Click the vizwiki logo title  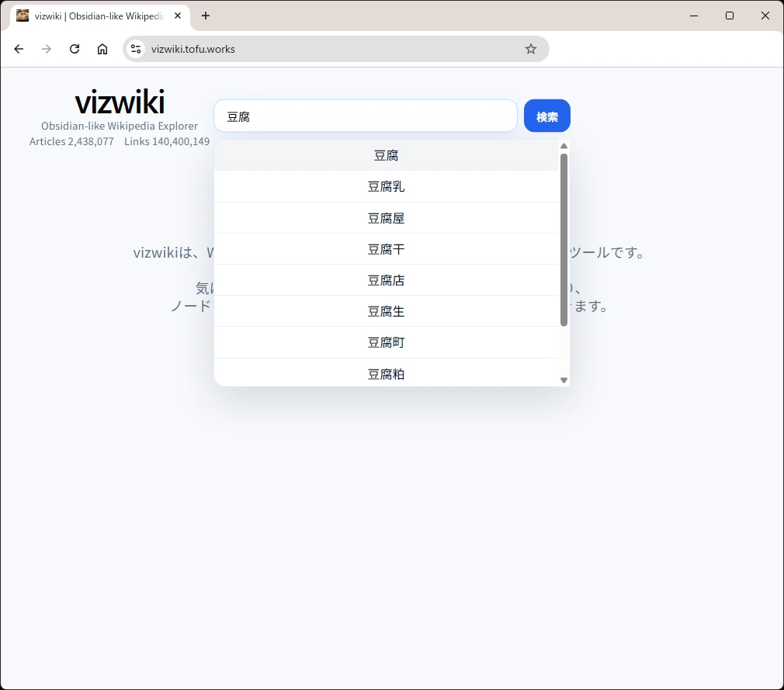click(x=120, y=102)
